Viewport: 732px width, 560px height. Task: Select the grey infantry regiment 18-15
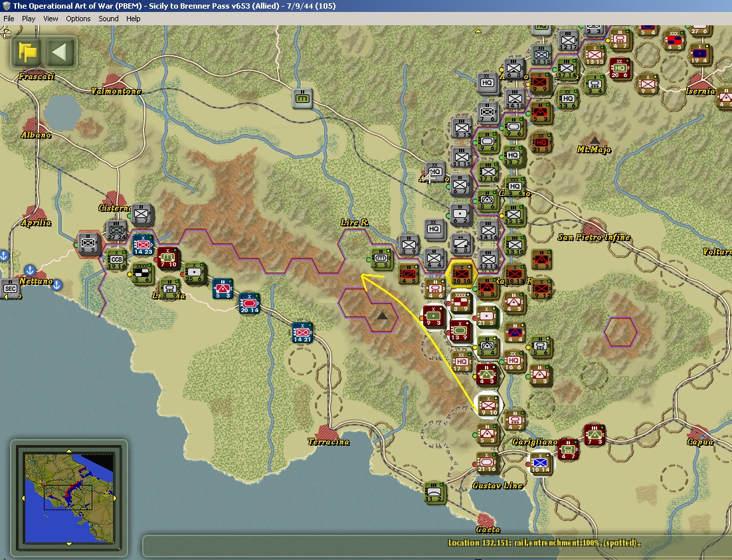(x=541, y=56)
